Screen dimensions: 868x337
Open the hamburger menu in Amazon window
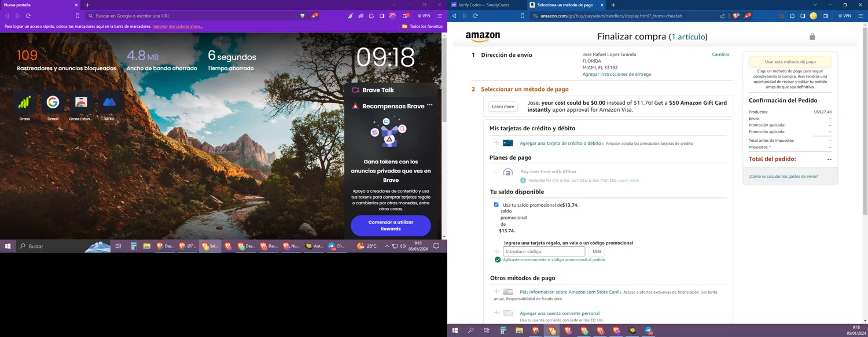(x=860, y=16)
